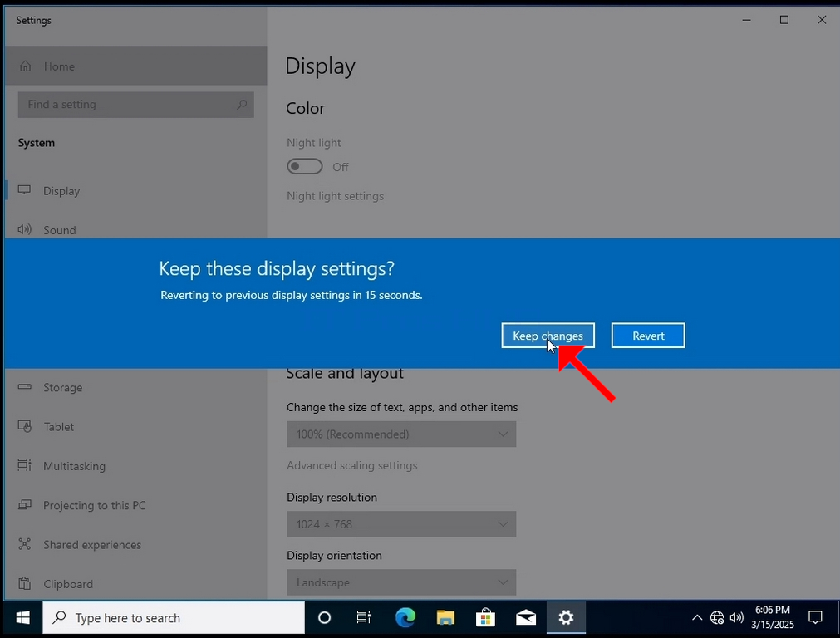Click the 'Scale and layout' heading
This screenshot has width=840, height=638.
[x=345, y=373]
